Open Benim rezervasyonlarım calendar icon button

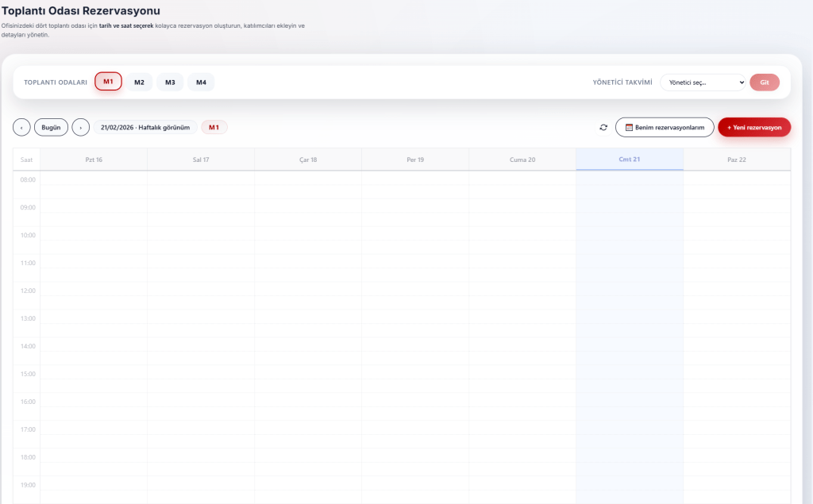tap(665, 127)
